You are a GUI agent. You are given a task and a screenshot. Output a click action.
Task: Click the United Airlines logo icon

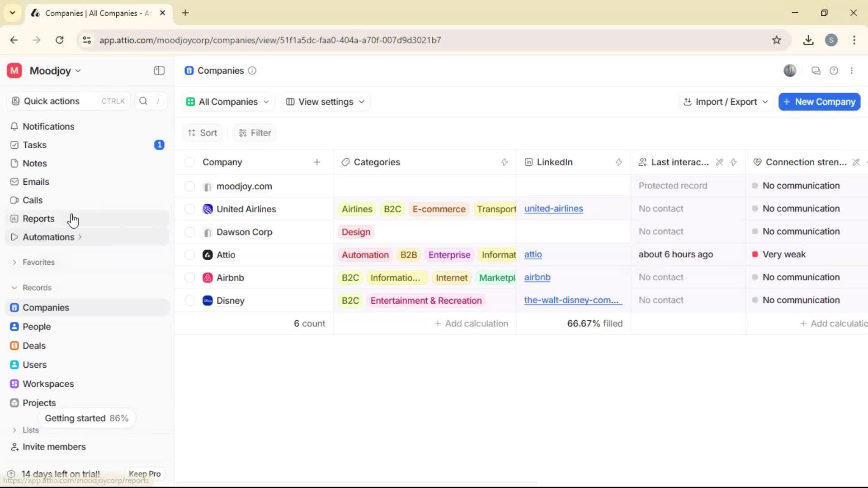click(208, 209)
